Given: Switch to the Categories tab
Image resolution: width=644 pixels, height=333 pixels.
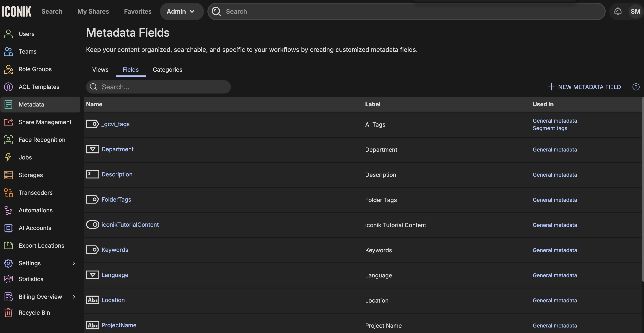Looking at the screenshot, I should (x=167, y=70).
